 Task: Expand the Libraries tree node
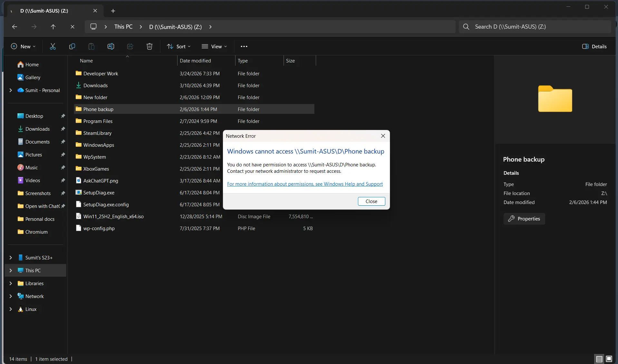pyautogui.click(x=11, y=284)
